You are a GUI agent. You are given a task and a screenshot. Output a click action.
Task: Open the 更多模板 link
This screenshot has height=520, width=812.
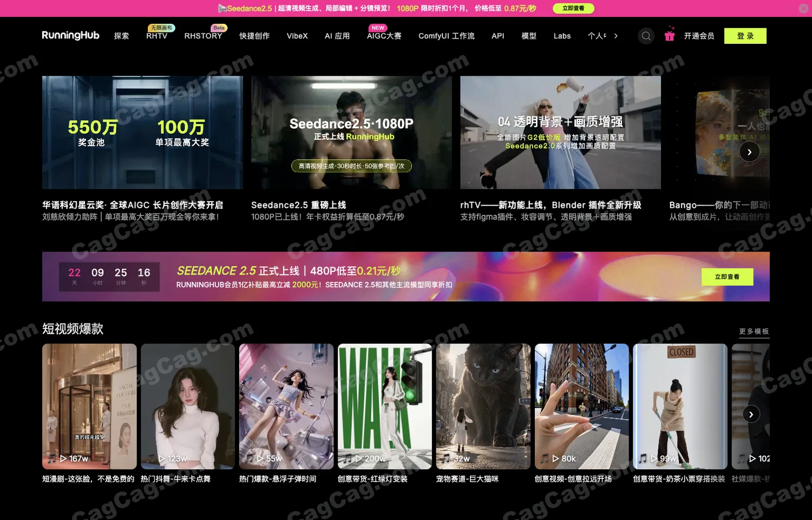tap(754, 331)
